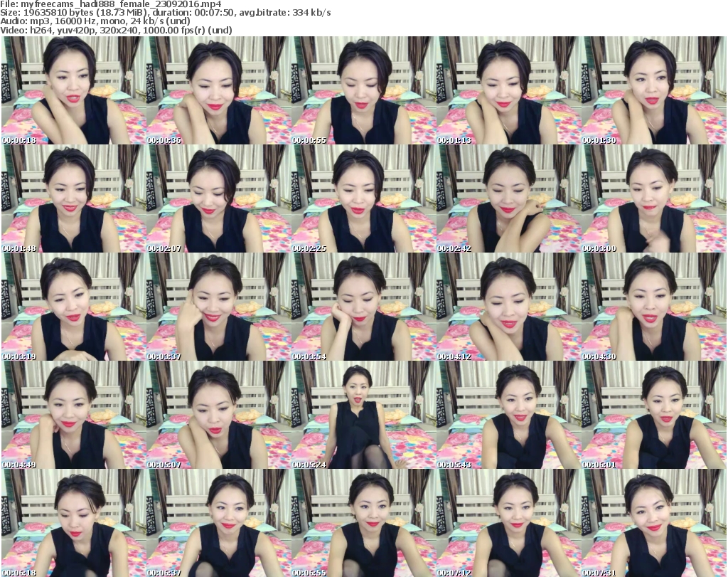Select the thumbnail stamped 00:01:13

509,90
